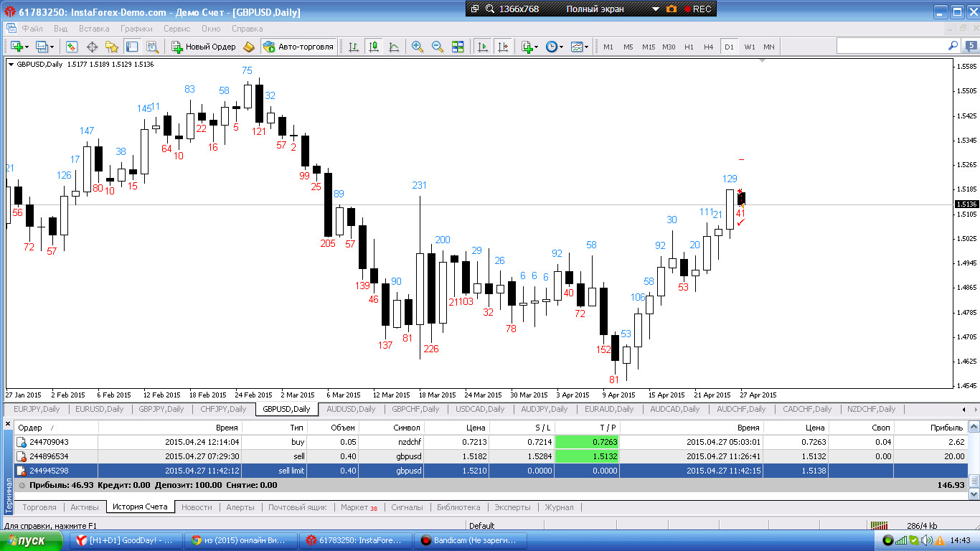Tile chart windows icon
Image resolution: width=980 pixels, height=551 pixels.
458,47
